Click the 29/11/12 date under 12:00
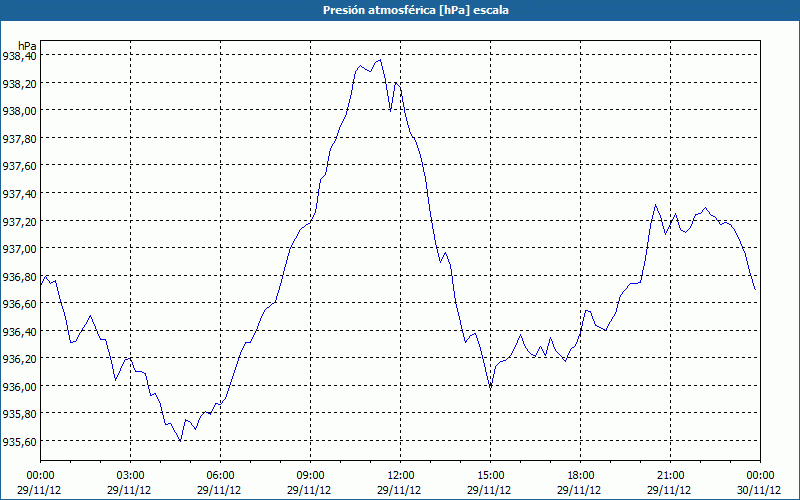The height and width of the screenshot is (500, 800). pos(399,490)
